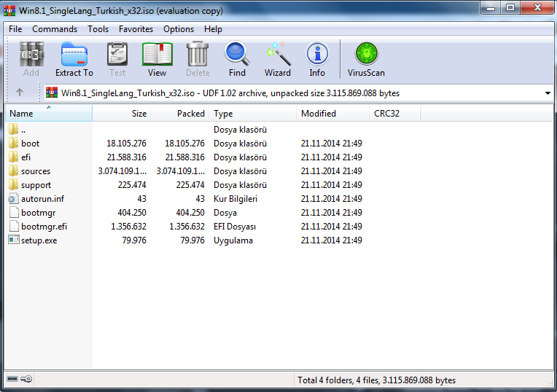Open the Options menu

click(x=179, y=29)
